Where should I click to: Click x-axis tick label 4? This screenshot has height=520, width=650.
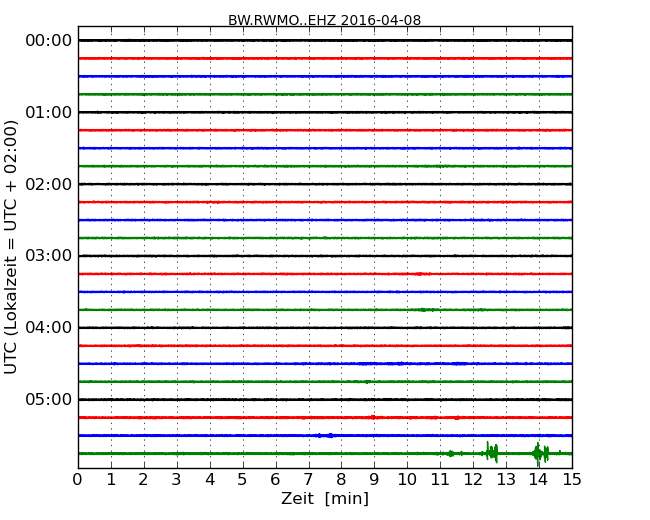click(210, 479)
